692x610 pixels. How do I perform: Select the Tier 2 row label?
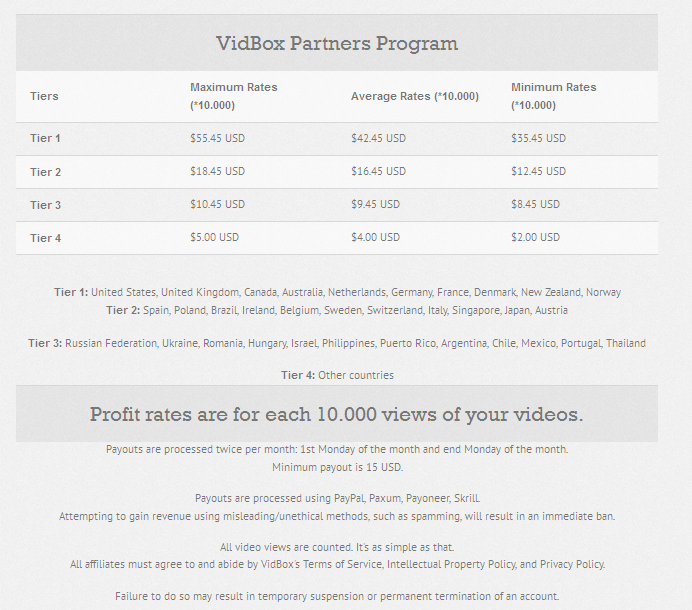[45, 172]
